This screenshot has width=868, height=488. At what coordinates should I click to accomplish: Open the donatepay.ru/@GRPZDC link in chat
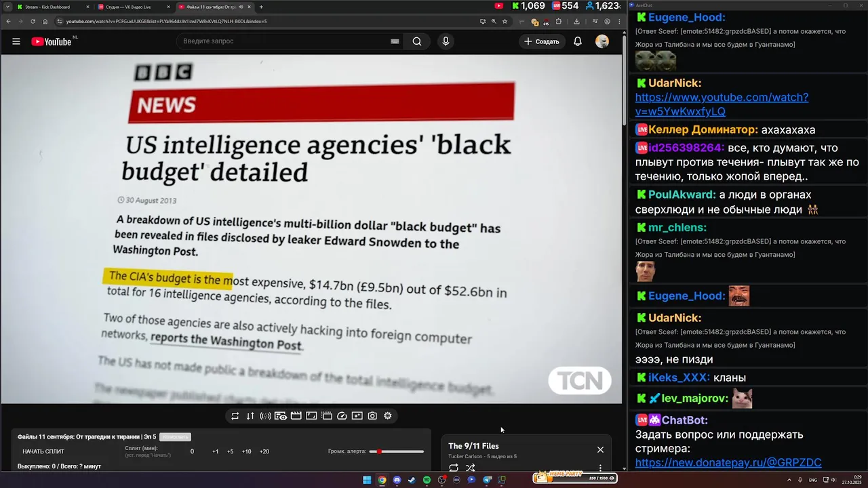[x=728, y=463]
